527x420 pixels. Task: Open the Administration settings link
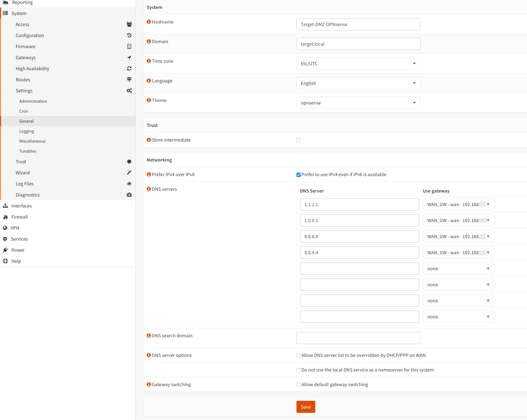pyautogui.click(x=33, y=101)
